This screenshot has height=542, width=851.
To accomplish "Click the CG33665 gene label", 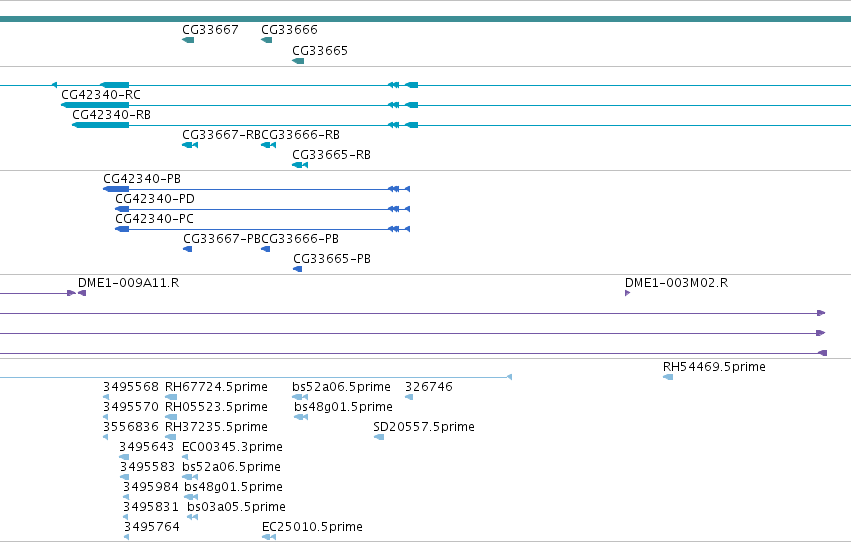I will [x=320, y=51].
